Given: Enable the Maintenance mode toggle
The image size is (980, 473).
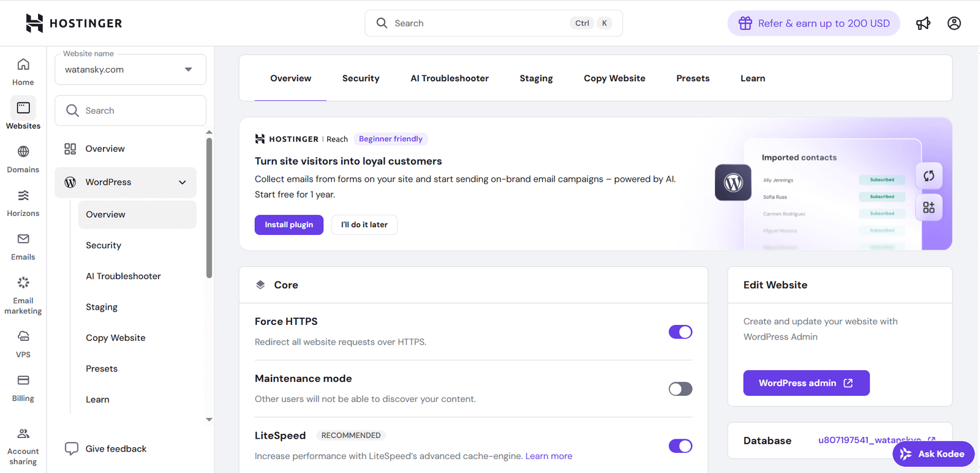Looking at the screenshot, I should 680,389.
